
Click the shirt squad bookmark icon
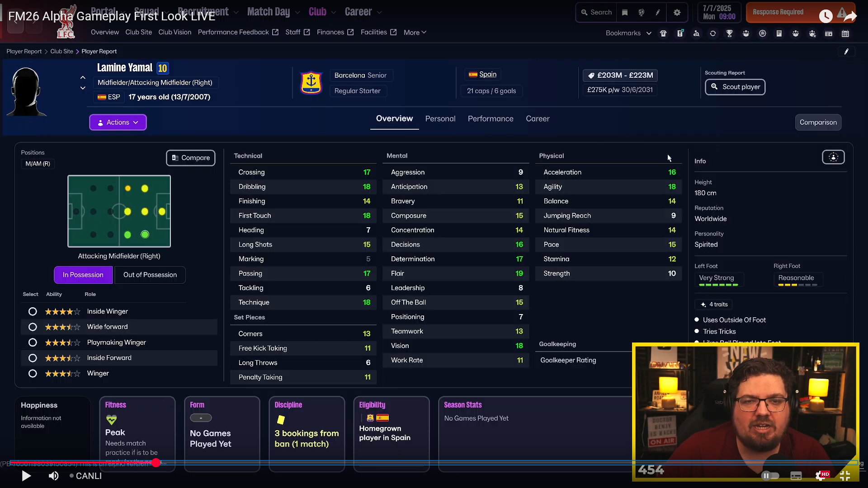663,33
